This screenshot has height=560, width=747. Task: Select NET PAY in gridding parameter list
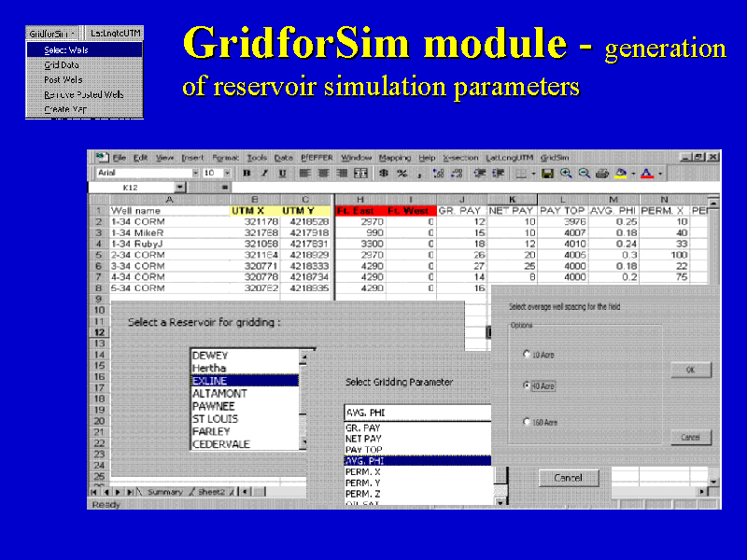(x=417, y=439)
